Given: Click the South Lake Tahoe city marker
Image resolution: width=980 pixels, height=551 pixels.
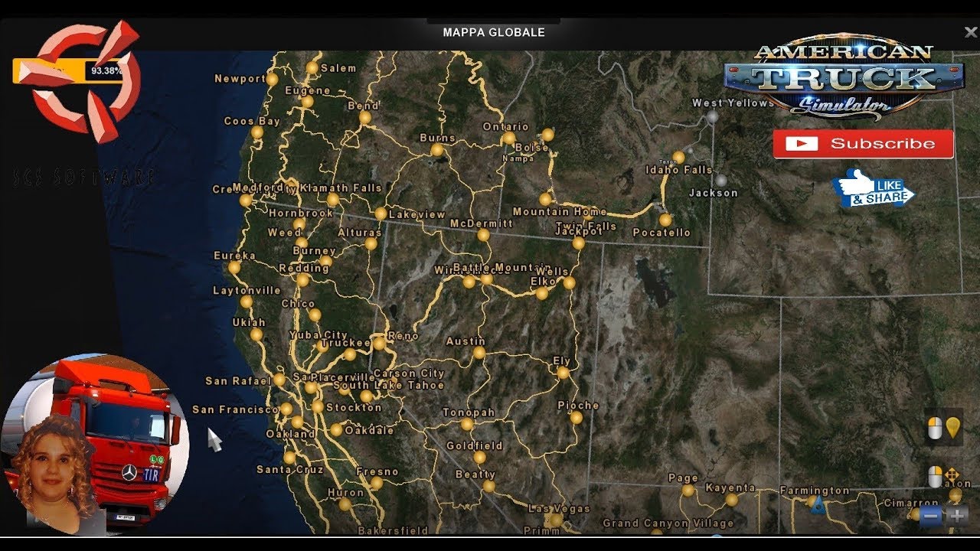Looking at the screenshot, I should [366, 396].
